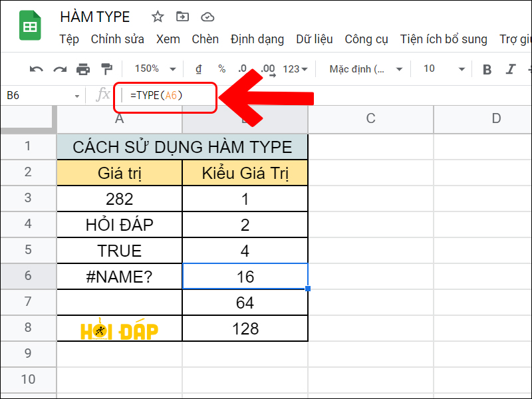Image resolution: width=532 pixels, height=399 pixels.
Task: Select row 6 header
Action: point(28,275)
